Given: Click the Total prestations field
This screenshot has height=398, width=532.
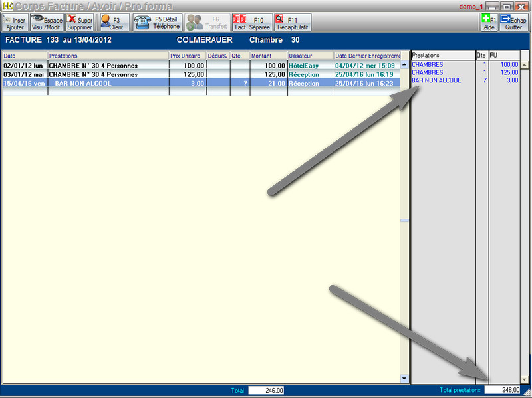Looking at the screenshot, I should coord(502,390).
